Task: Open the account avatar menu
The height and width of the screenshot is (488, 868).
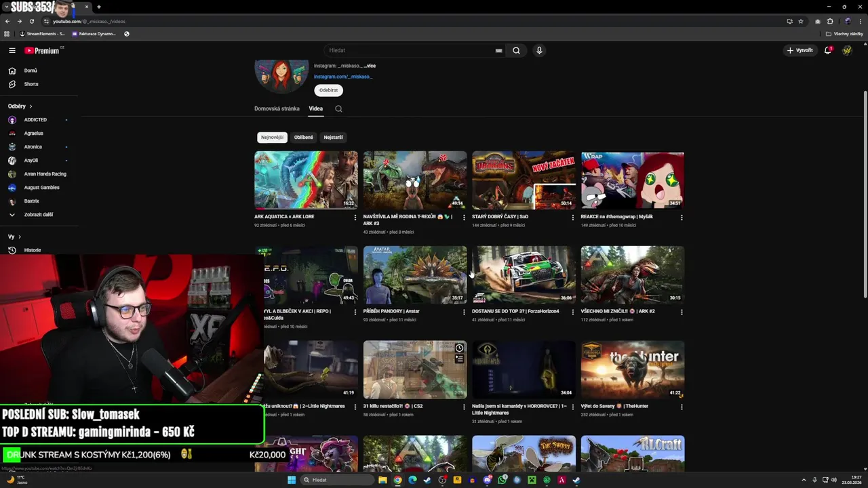Action: click(x=847, y=50)
